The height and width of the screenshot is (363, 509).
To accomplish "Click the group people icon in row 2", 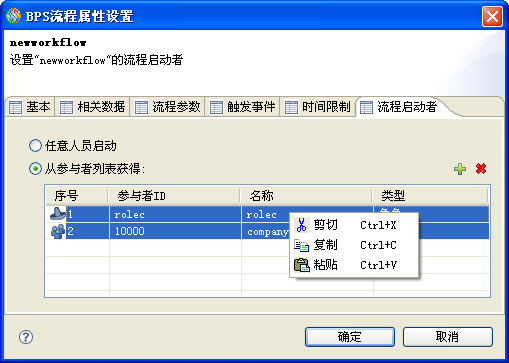I will [x=58, y=231].
